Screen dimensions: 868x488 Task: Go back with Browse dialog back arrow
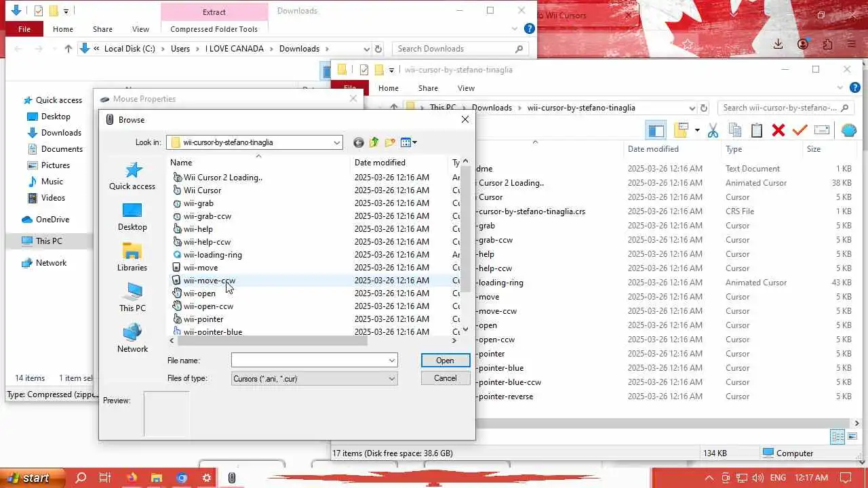coord(359,142)
